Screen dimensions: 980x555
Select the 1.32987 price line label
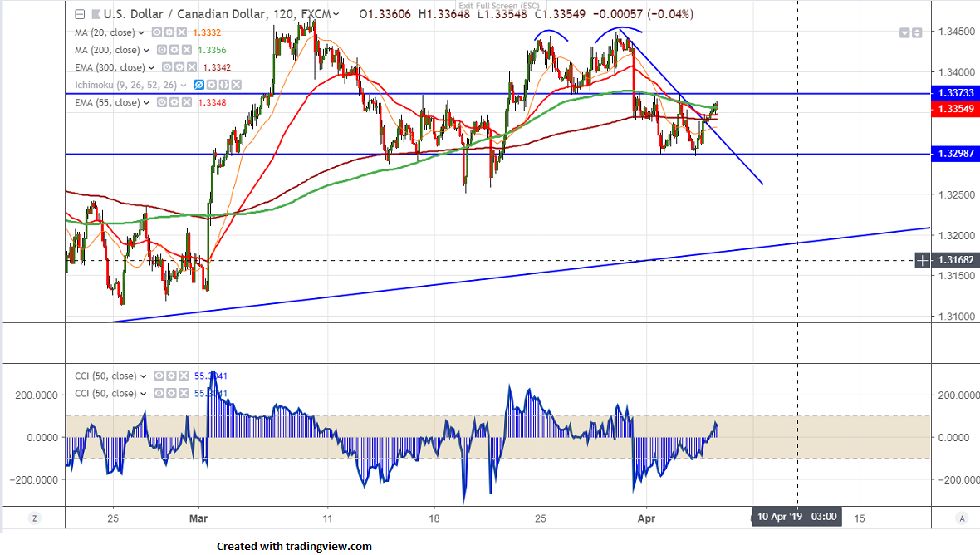point(956,154)
